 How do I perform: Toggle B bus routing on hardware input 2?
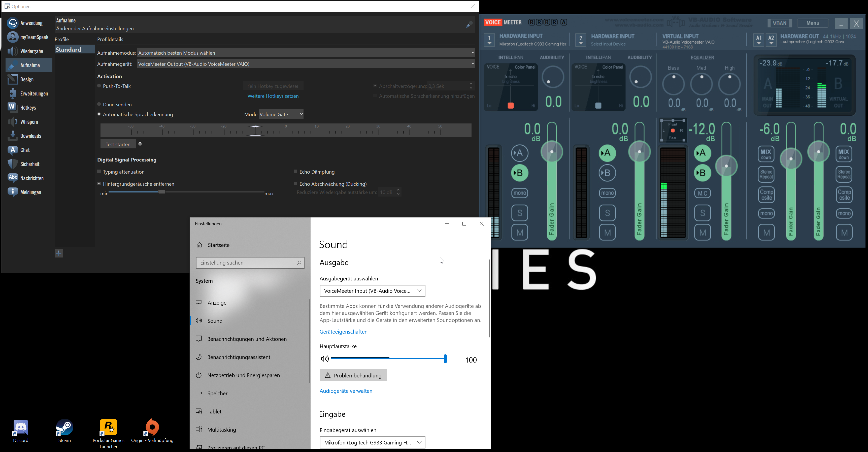[607, 173]
